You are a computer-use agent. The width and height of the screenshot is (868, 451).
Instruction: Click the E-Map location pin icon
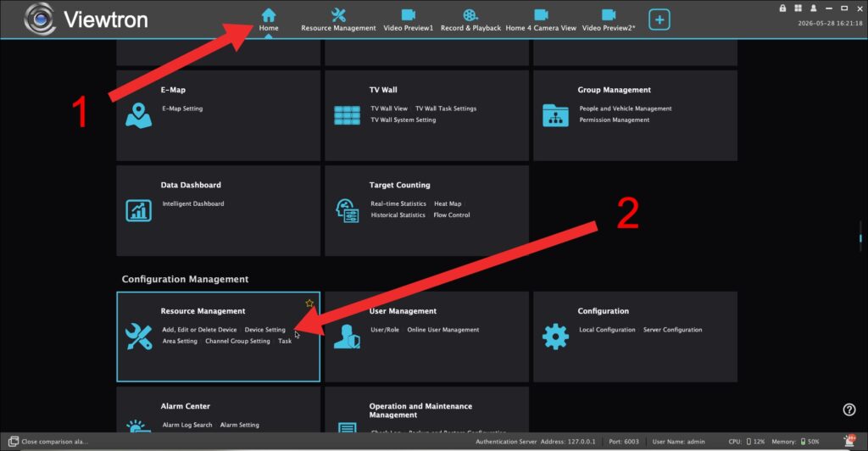(138, 115)
